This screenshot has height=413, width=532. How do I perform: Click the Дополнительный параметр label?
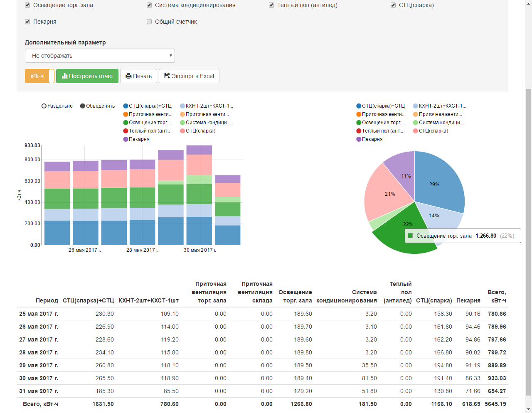[65, 42]
